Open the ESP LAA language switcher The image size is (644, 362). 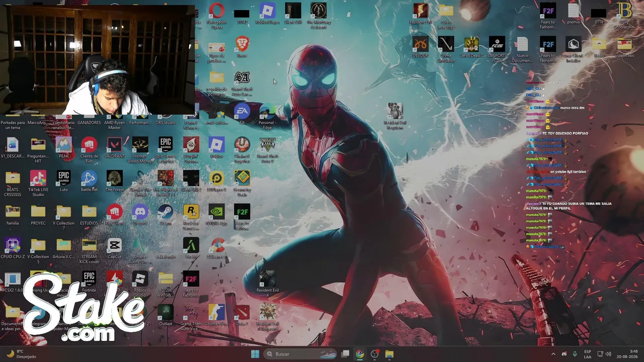tap(588, 354)
